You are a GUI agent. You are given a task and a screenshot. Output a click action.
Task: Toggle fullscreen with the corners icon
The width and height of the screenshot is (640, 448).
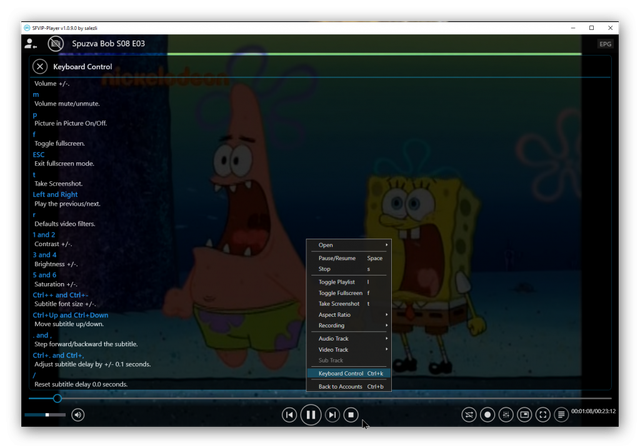[x=543, y=415]
